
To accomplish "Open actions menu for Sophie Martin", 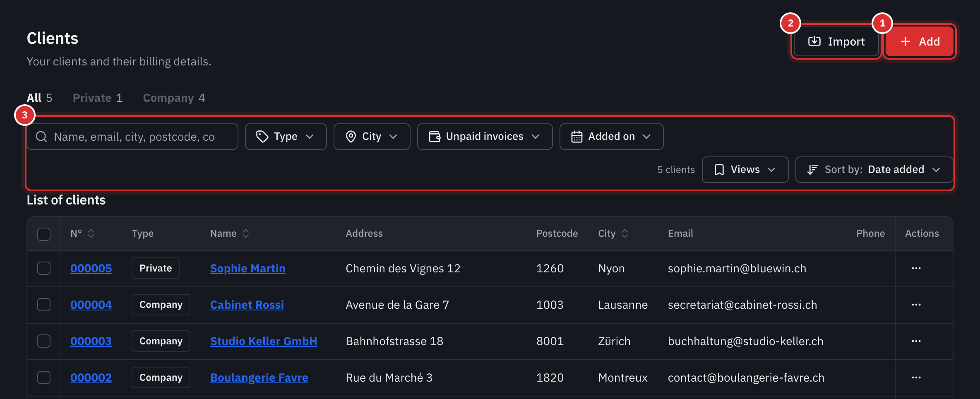I will pos(916,268).
